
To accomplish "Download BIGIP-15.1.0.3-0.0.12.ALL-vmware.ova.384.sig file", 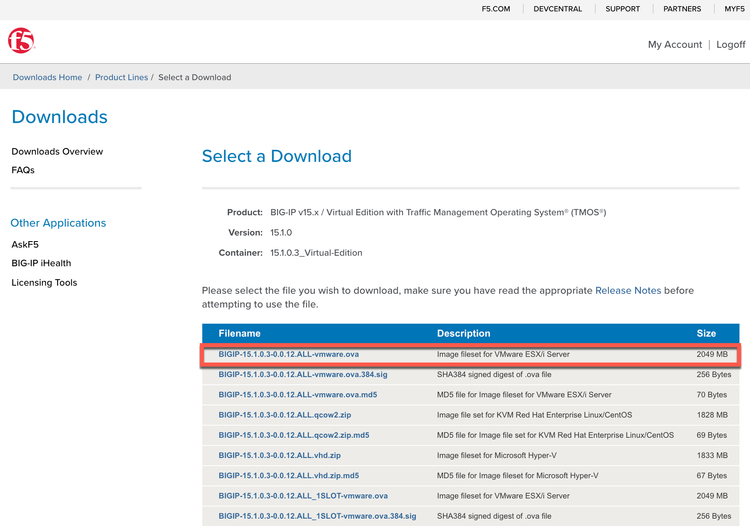I will [x=303, y=374].
